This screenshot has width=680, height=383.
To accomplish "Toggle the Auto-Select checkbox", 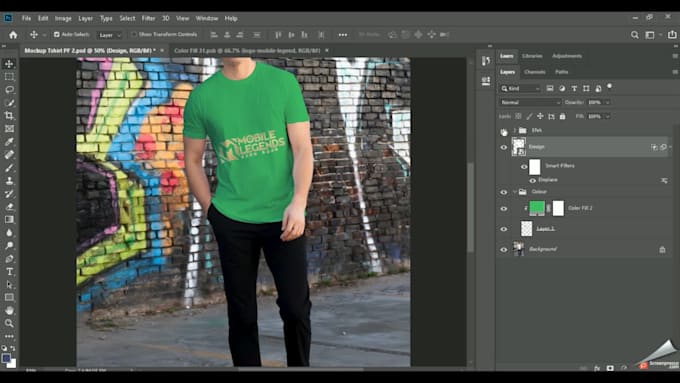I will [x=57, y=34].
